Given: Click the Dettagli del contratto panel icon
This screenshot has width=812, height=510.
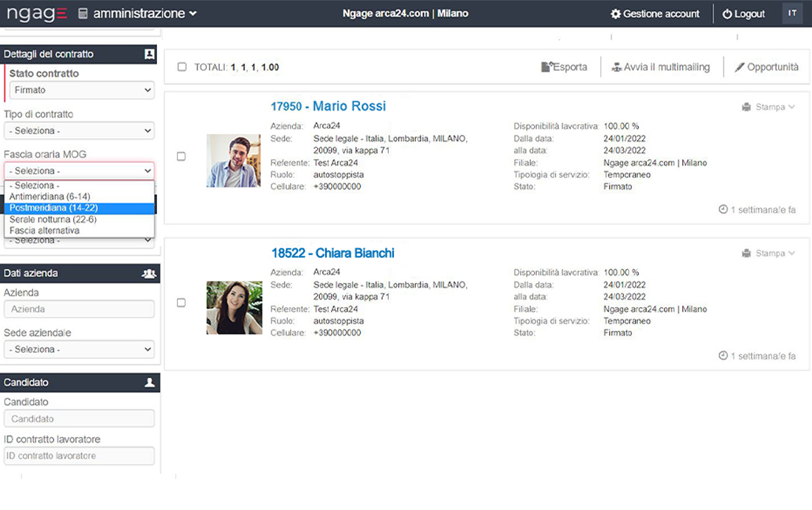Looking at the screenshot, I should (150, 54).
